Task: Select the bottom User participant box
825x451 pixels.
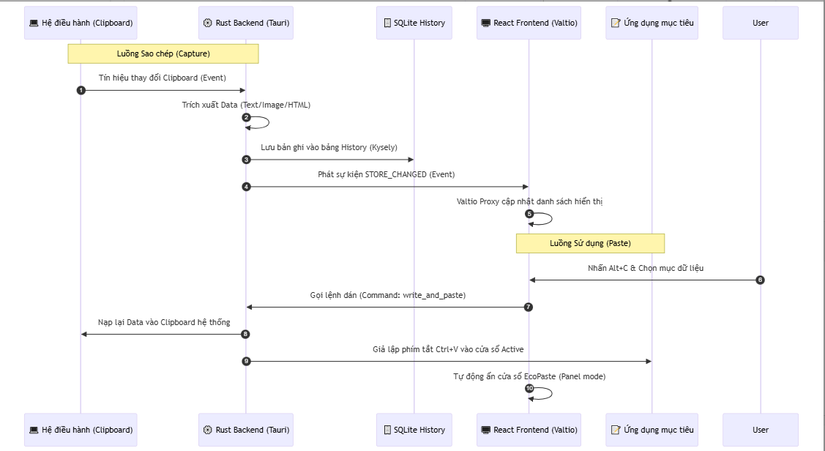Action: point(760,430)
